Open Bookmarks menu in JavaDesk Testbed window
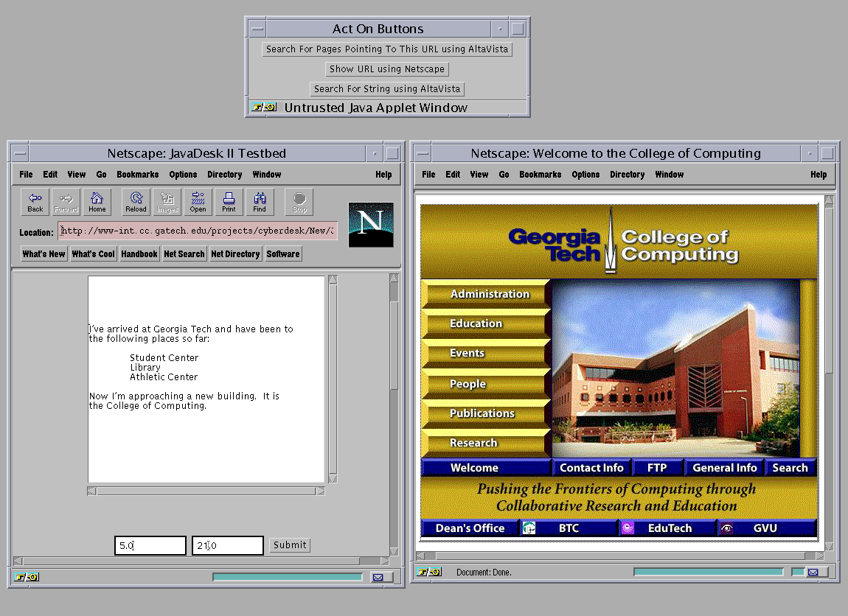The height and width of the screenshot is (616, 848). click(137, 175)
